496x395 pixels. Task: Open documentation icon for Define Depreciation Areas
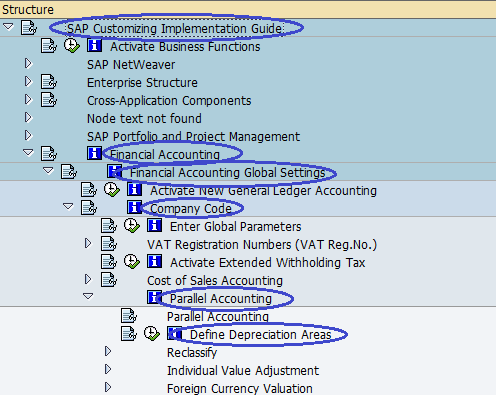pyautogui.click(x=129, y=333)
